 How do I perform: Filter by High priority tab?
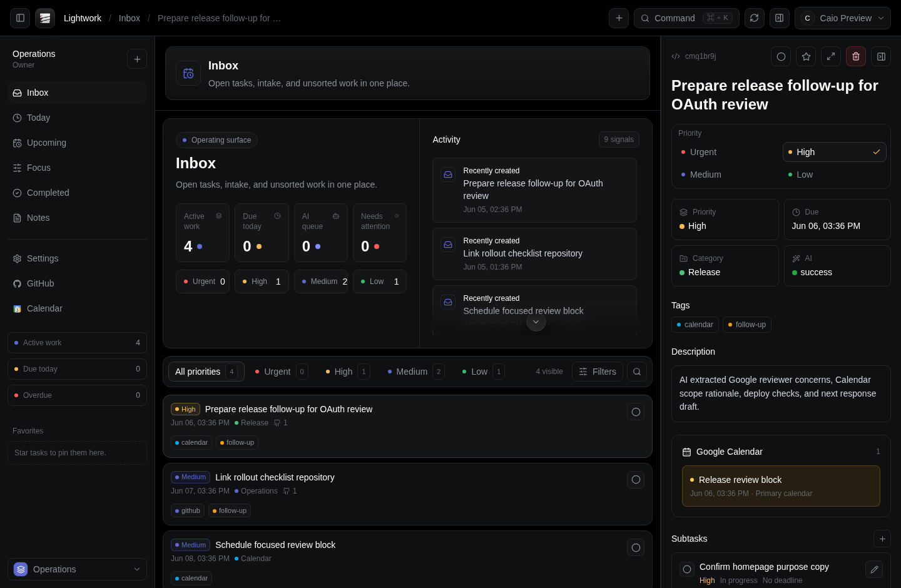click(347, 372)
